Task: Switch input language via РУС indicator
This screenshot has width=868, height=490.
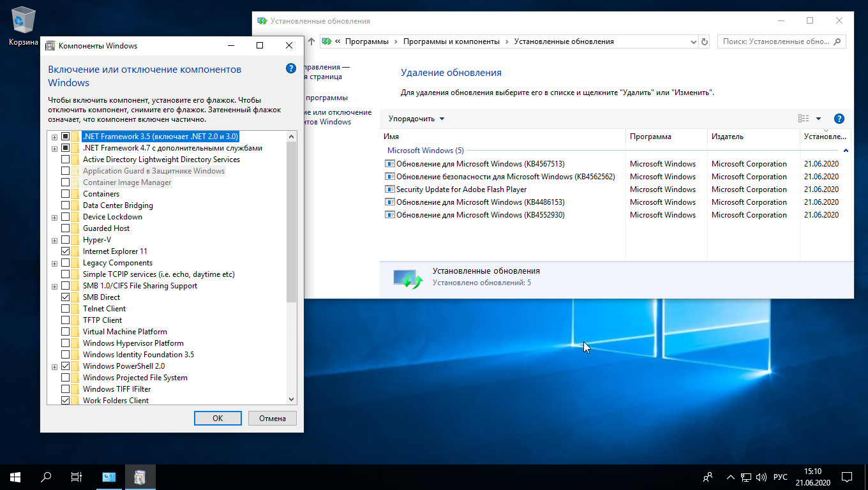Action: click(780, 477)
